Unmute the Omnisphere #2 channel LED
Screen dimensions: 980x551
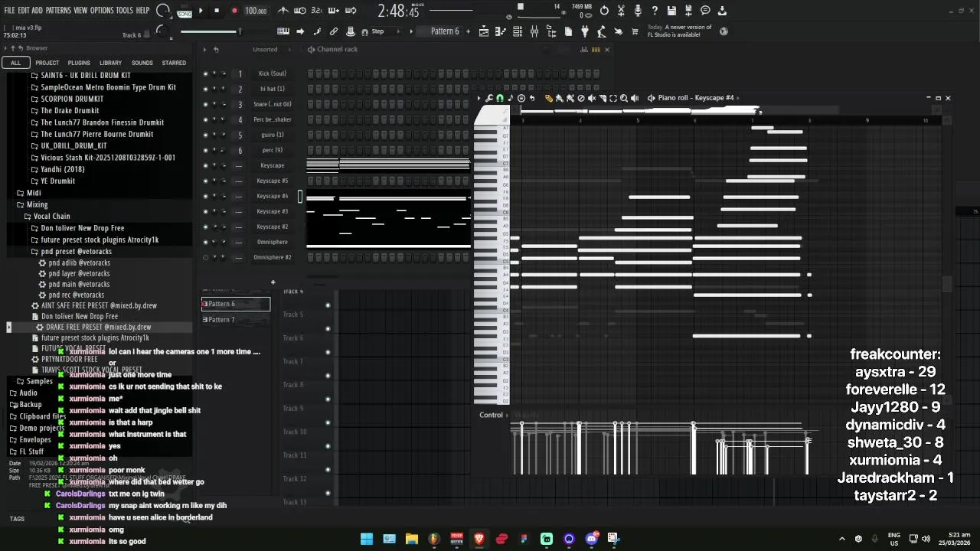(205, 258)
